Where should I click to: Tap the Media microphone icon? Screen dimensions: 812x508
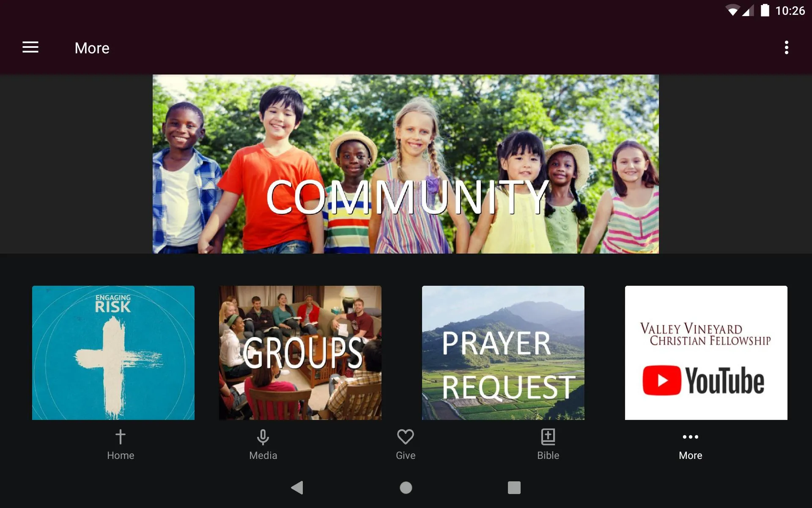(263, 436)
